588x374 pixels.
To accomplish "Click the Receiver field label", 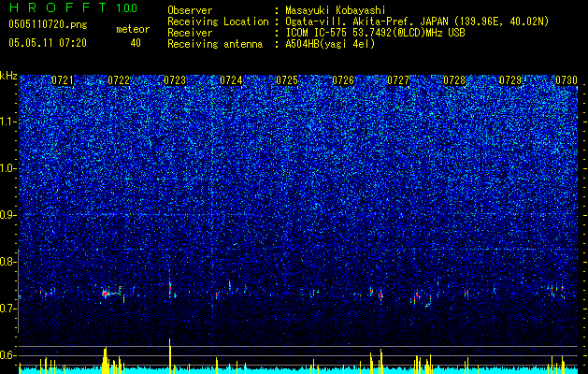I will click(x=190, y=33).
